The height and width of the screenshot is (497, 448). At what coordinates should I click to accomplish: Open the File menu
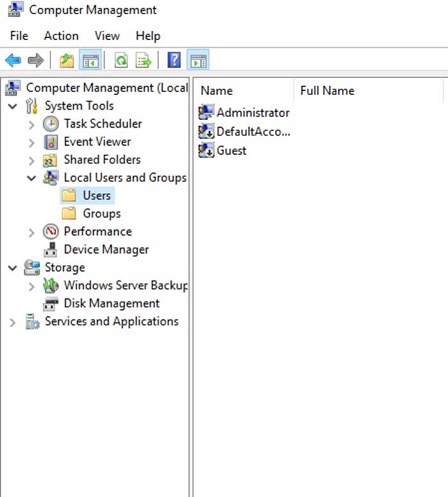(19, 36)
